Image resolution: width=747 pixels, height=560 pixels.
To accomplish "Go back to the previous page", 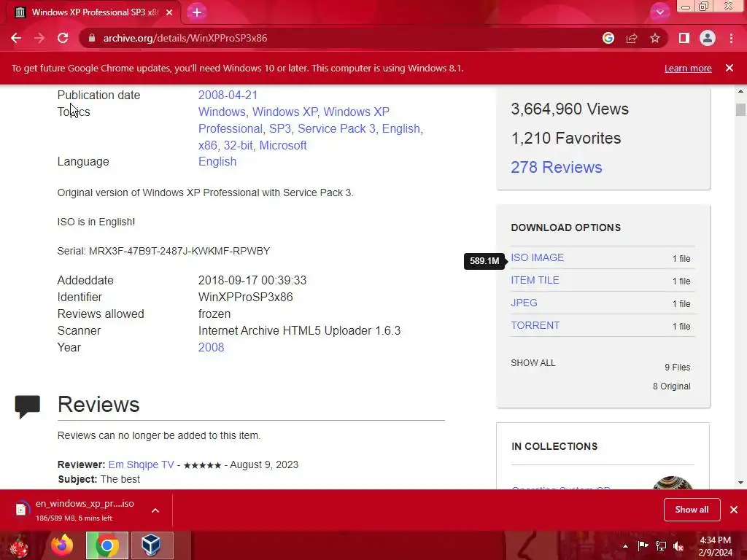I will [x=16, y=38].
